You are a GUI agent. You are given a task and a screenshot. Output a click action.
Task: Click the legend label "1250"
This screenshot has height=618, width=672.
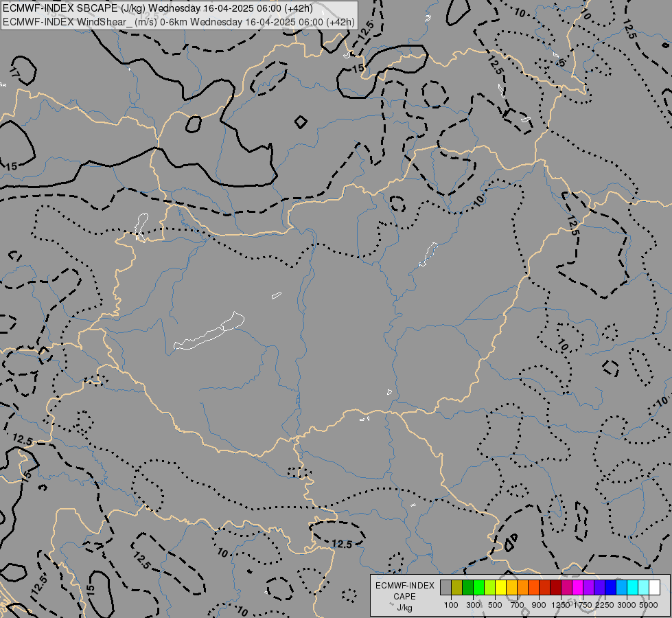coord(561,605)
